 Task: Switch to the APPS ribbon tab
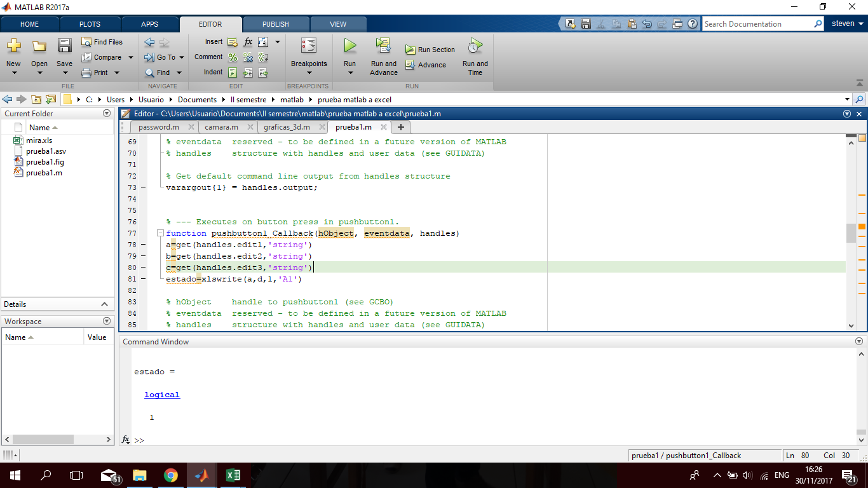pyautogui.click(x=149, y=24)
